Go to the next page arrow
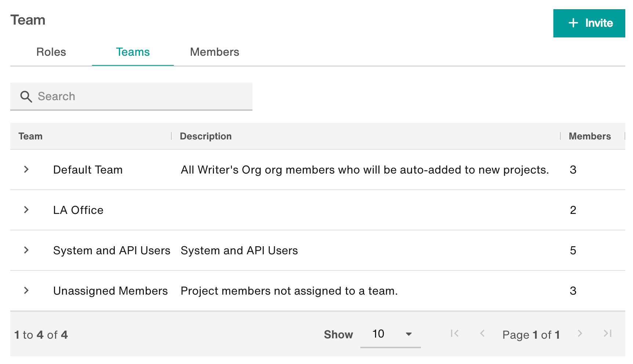This screenshot has height=364, width=633. (580, 334)
